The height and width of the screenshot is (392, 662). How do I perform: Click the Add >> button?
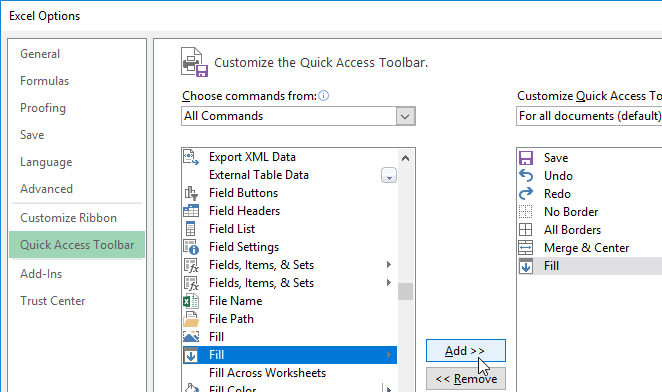[x=466, y=351]
